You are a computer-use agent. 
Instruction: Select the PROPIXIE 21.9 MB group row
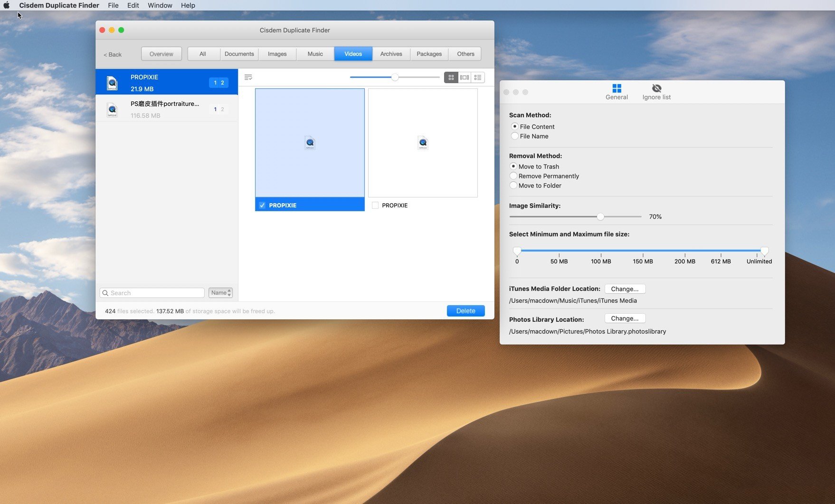click(167, 82)
